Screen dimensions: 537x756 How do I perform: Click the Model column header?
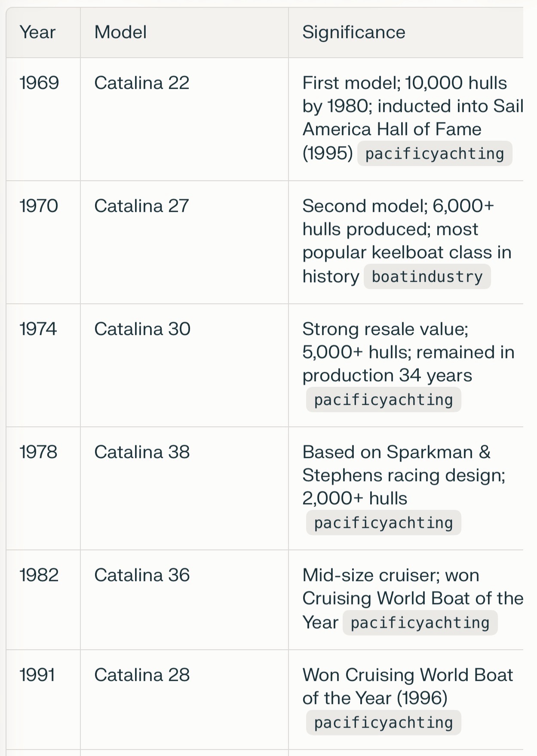tap(120, 32)
